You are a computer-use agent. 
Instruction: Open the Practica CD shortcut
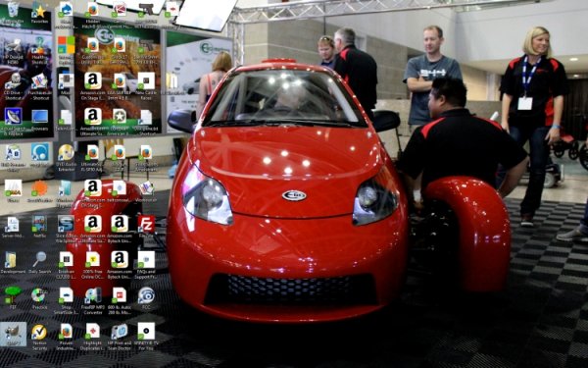[x=39, y=298]
